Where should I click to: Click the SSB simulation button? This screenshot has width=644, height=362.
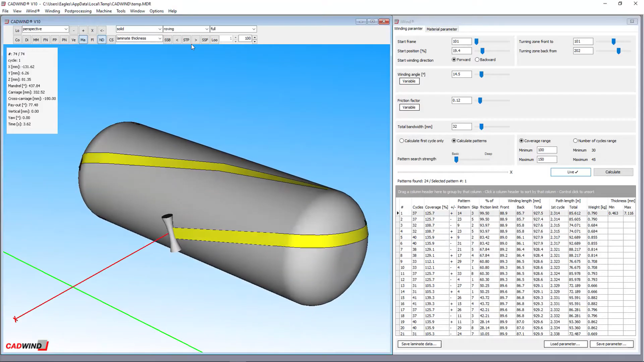tap(168, 40)
